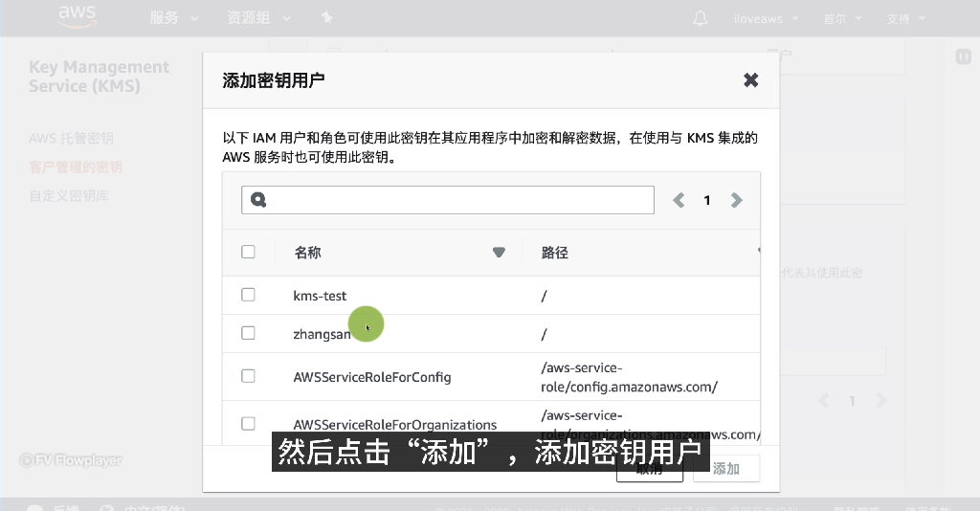Go to next page in dialog
The height and width of the screenshot is (511, 980).
click(x=736, y=200)
